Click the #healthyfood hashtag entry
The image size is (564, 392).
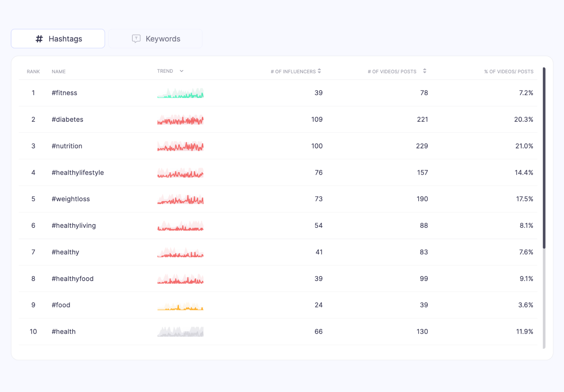point(73,279)
